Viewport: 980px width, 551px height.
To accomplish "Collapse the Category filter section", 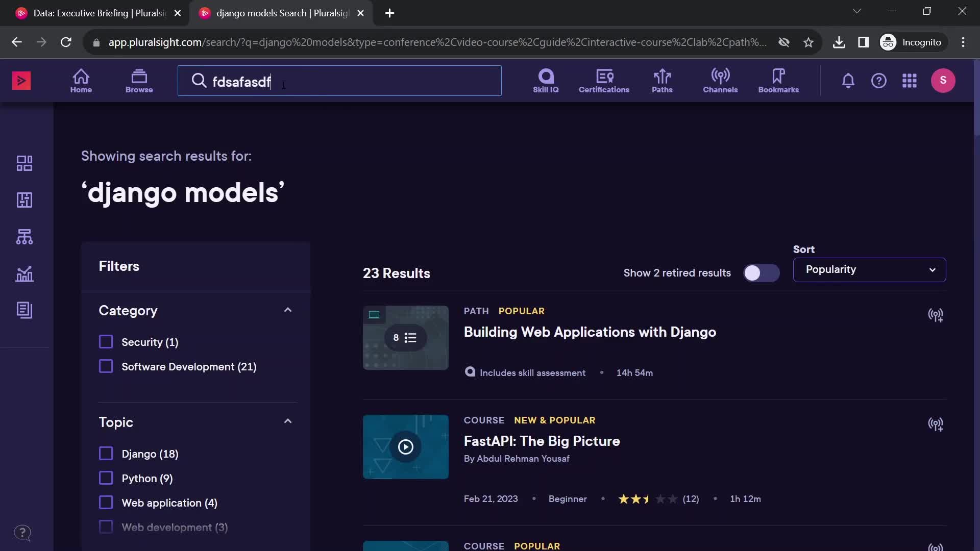I will tap(288, 310).
